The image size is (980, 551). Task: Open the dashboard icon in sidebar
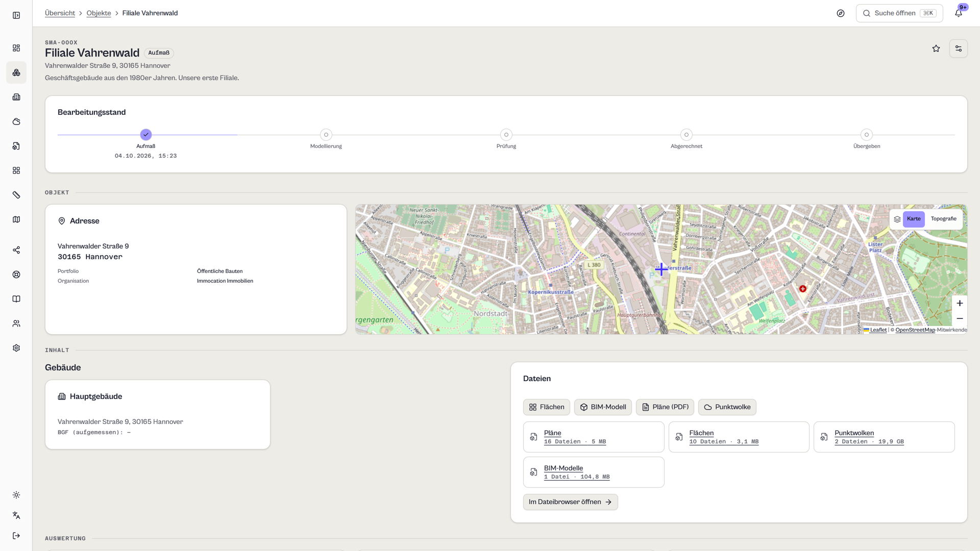16,48
